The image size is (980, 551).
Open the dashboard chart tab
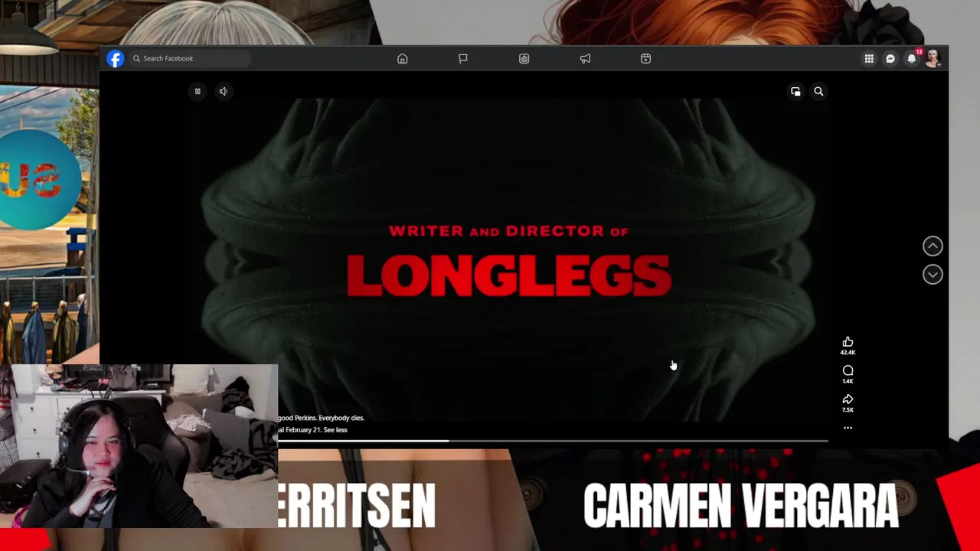[x=524, y=59]
